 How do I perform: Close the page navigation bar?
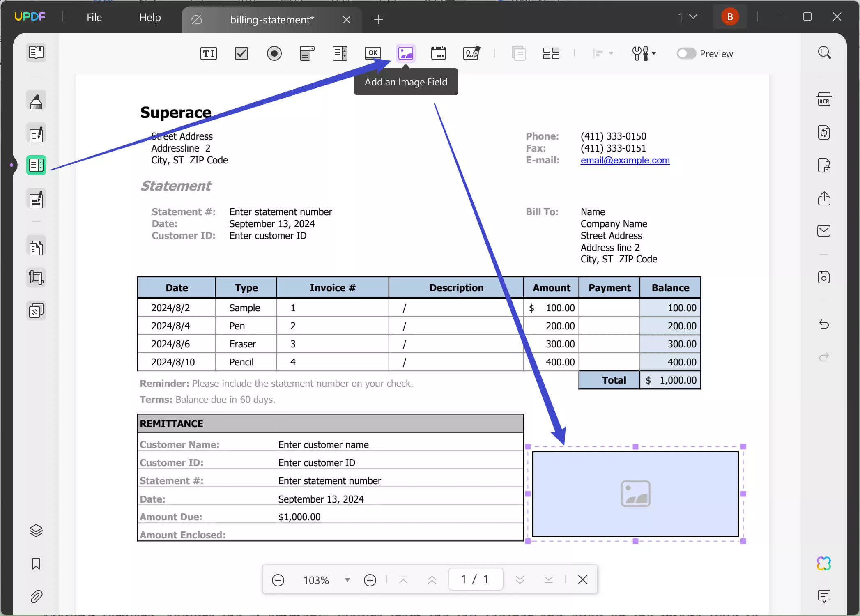583,579
